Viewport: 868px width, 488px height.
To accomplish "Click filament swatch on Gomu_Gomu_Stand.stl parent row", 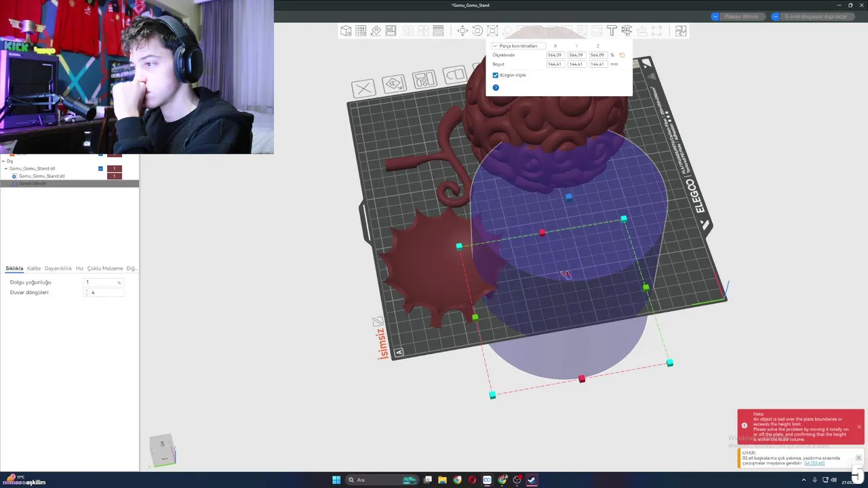I will 115,169.
